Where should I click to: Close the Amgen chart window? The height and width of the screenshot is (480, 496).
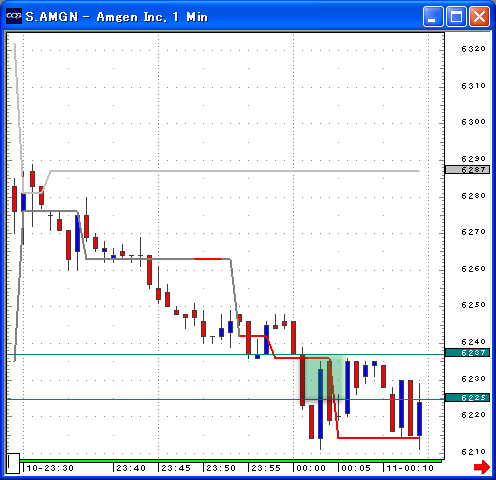pos(479,16)
